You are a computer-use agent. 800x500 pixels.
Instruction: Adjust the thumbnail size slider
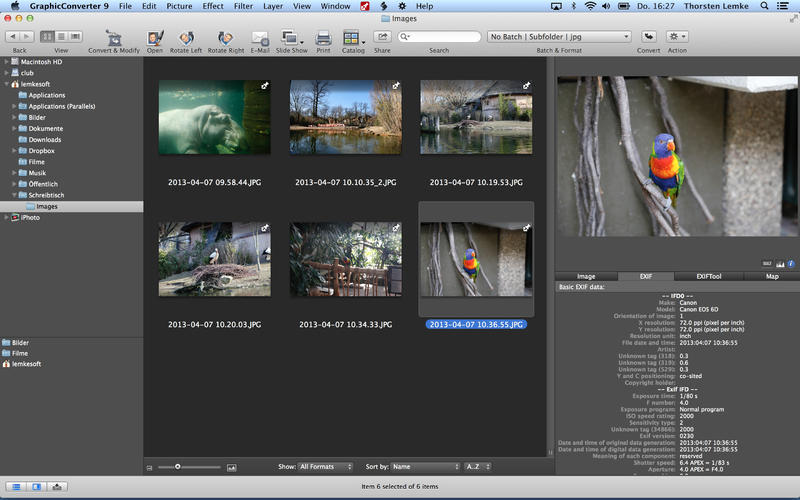click(178, 467)
